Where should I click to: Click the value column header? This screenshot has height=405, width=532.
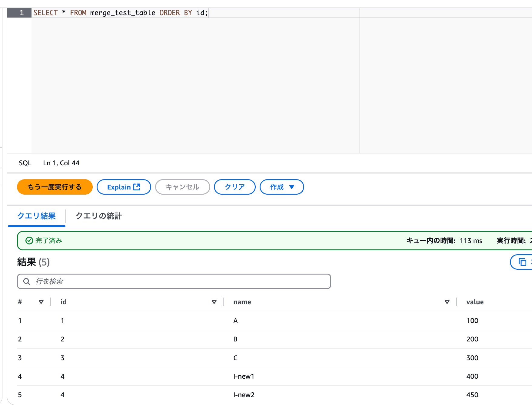click(475, 302)
